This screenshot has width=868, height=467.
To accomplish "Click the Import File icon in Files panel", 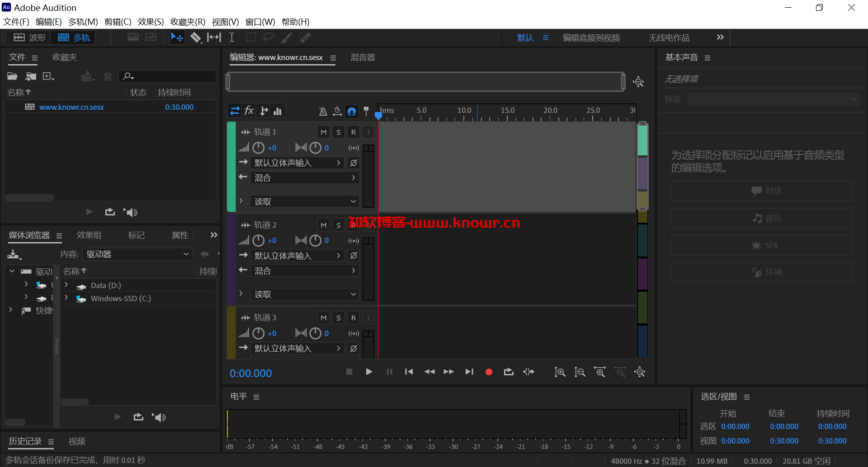I will [31, 76].
